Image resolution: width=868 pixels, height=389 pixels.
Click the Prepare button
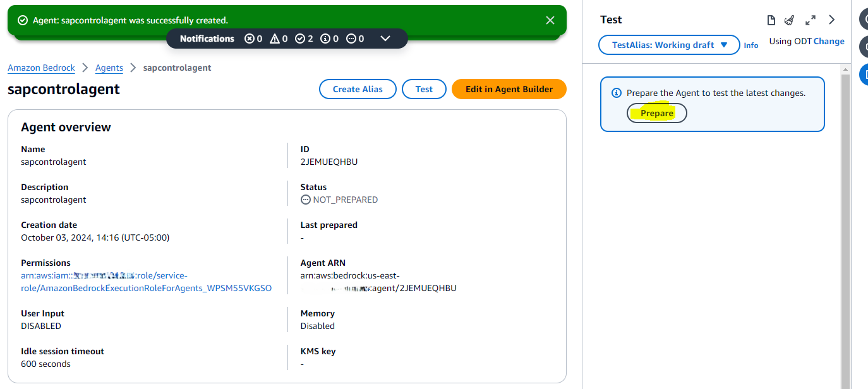pos(657,113)
